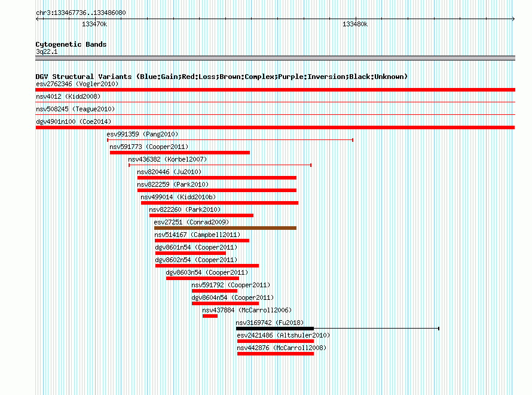Select esv27251 (Conrad2009) label
This screenshot has width=532, height=395.
click(191, 222)
